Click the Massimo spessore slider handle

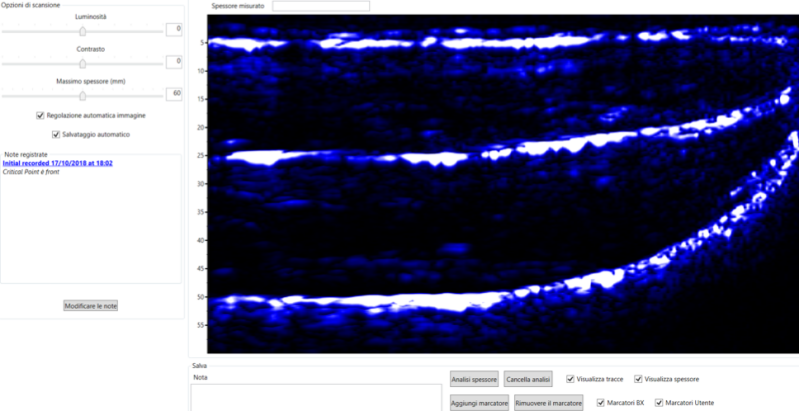tap(83, 96)
